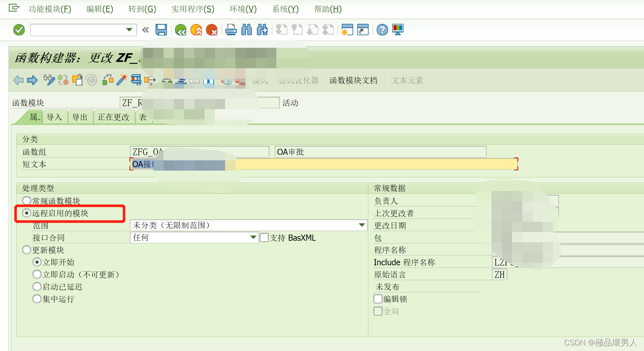Click the 全局 checkbox
Viewport: 644px width, 351px height.
click(x=378, y=311)
